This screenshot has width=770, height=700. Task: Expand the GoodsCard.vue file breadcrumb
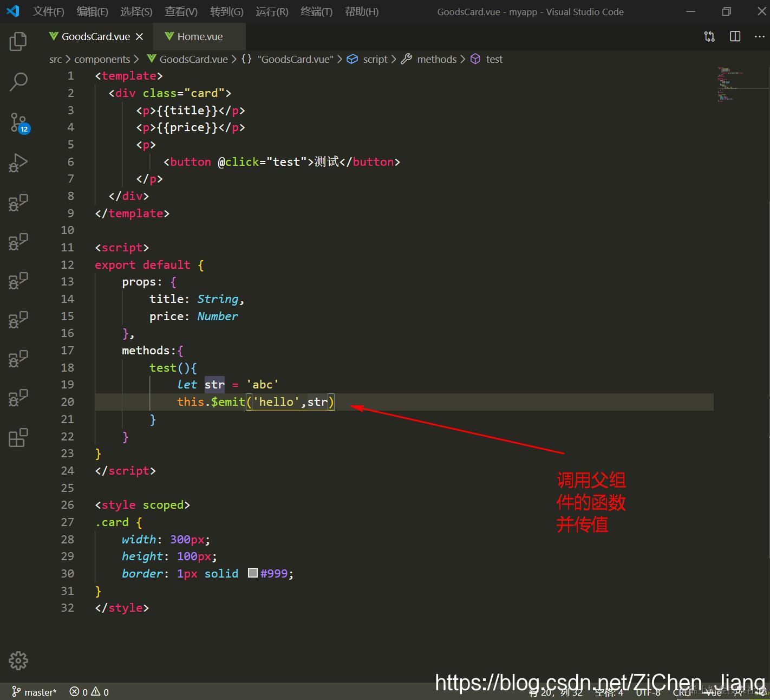[194, 59]
